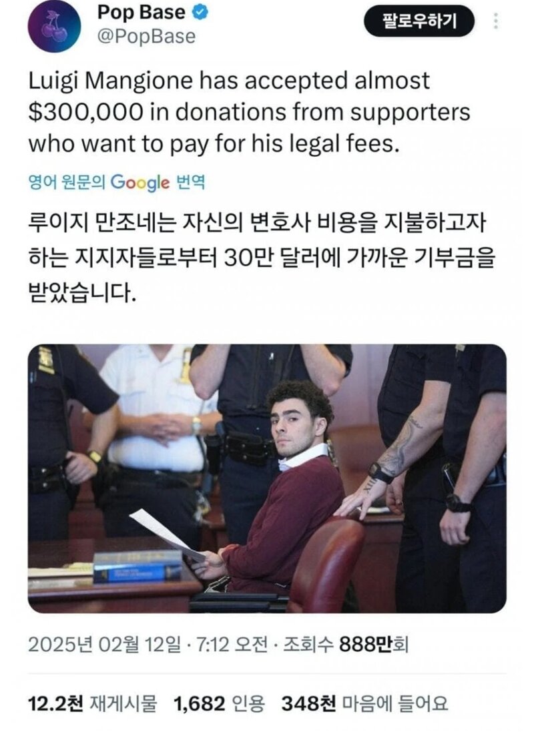
Task: Open the Pop Base cherry profile avatar
Action: (x=55, y=25)
